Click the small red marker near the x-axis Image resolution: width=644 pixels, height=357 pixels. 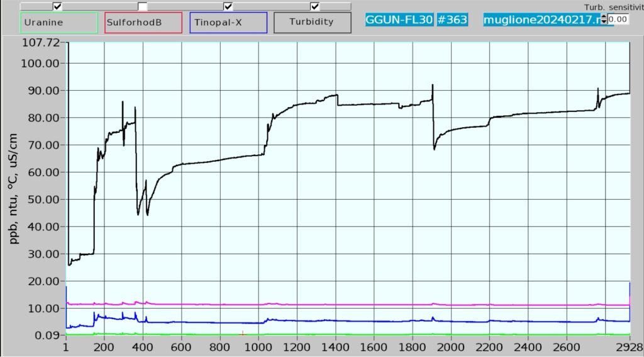click(x=243, y=332)
